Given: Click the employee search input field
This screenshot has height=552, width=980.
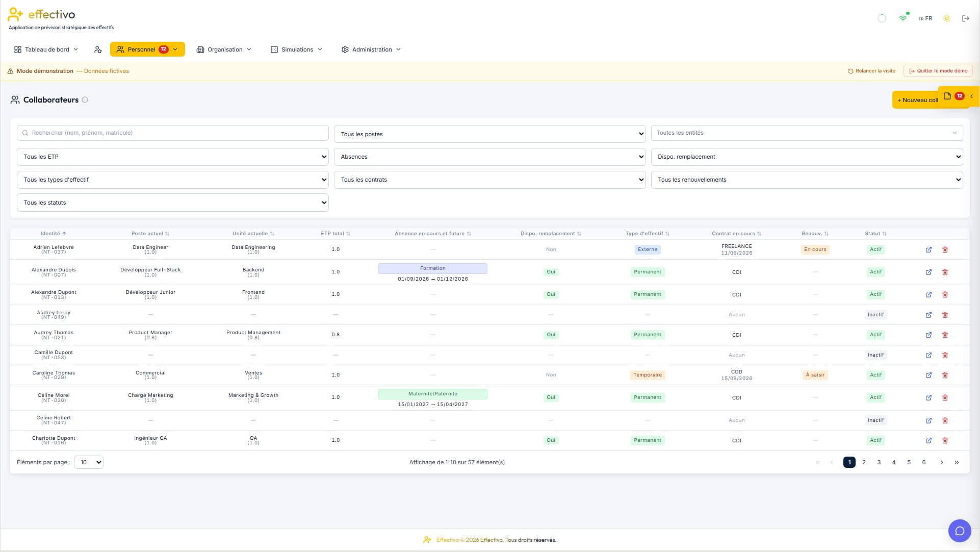Looking at the screenshot, I should [172, 133].
